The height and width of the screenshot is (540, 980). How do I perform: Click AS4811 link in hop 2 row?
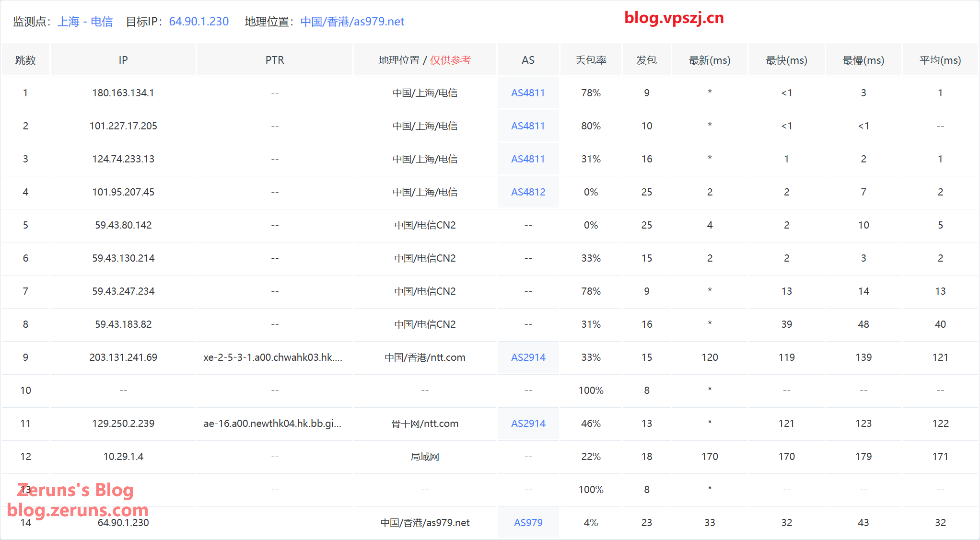(x=528, y=126)
